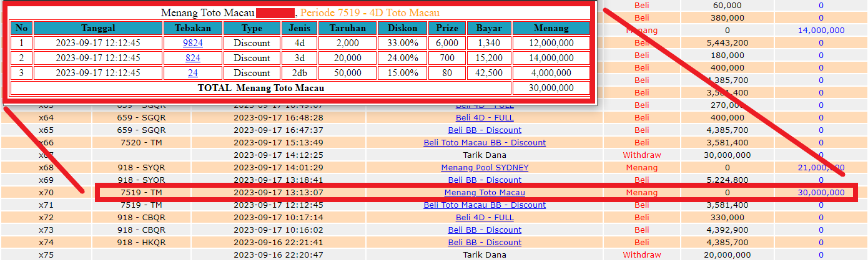Click the TOTAL Menang Toto Macau 30,000,000 cell

pyautogui.click(x=551, y=88)
